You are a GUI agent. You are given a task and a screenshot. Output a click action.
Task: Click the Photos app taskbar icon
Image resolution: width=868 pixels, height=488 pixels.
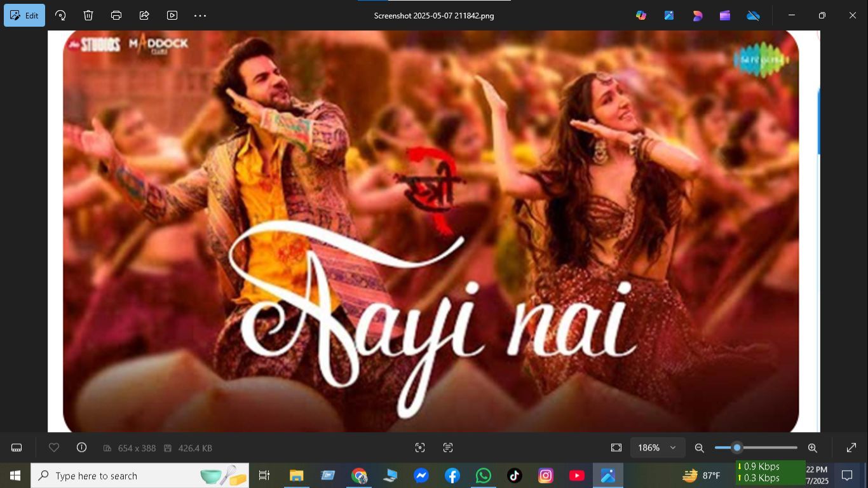pyautogui.click(x=608, y=475)
